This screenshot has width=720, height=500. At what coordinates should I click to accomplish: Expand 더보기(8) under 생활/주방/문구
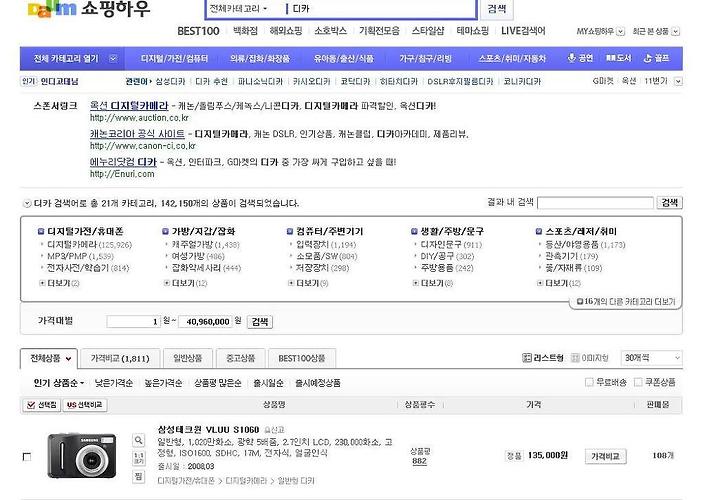point(433,283)
